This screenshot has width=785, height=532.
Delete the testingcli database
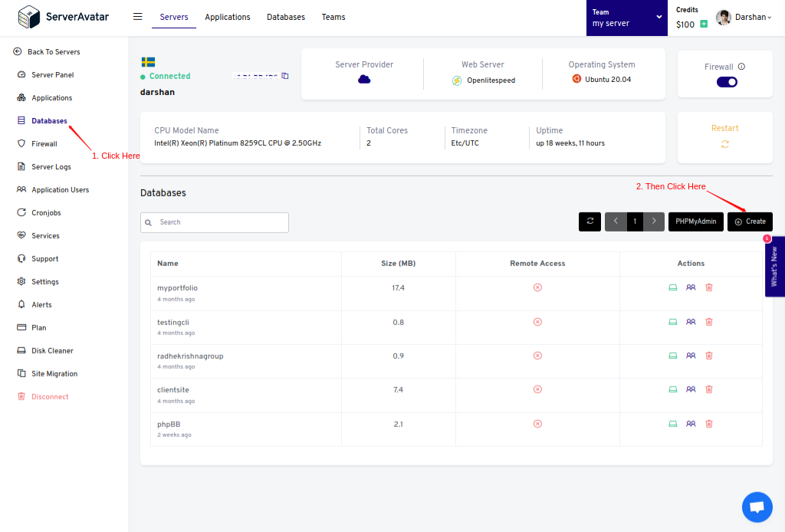(709, 322)
